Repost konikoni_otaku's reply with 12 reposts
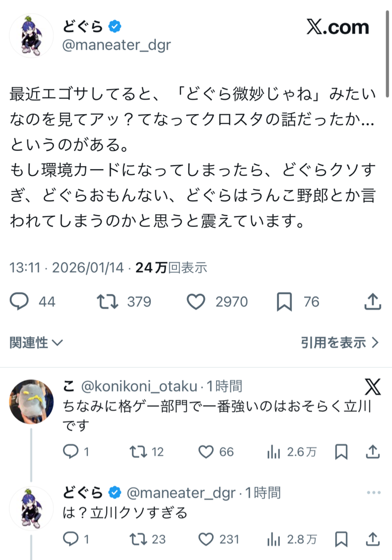The image size is (392, 560). pyautogui.click(x=139, y=451)
